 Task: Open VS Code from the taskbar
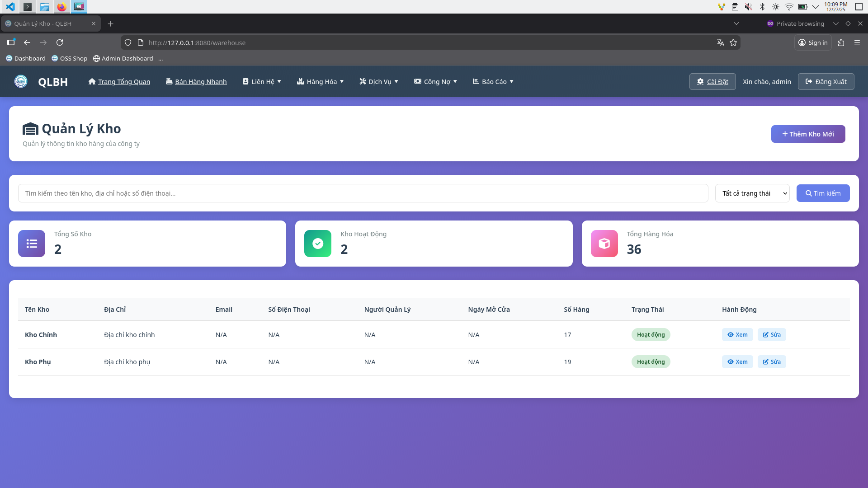click(10, 7)
